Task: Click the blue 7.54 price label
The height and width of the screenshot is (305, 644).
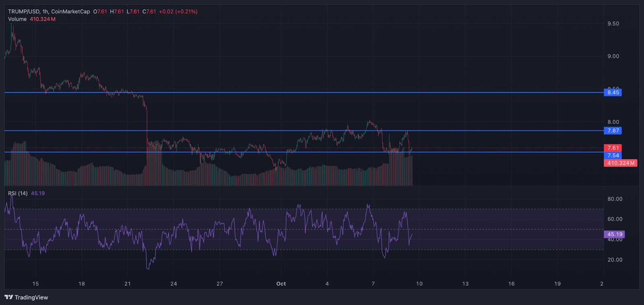Action: click(x=613, y=156)
